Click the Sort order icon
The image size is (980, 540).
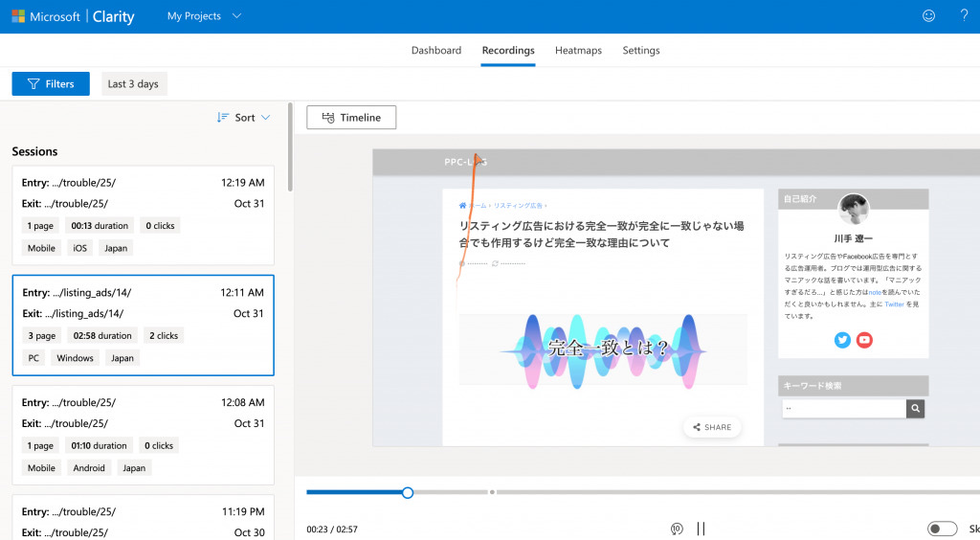pyautogui.click(x=222, y=118)
